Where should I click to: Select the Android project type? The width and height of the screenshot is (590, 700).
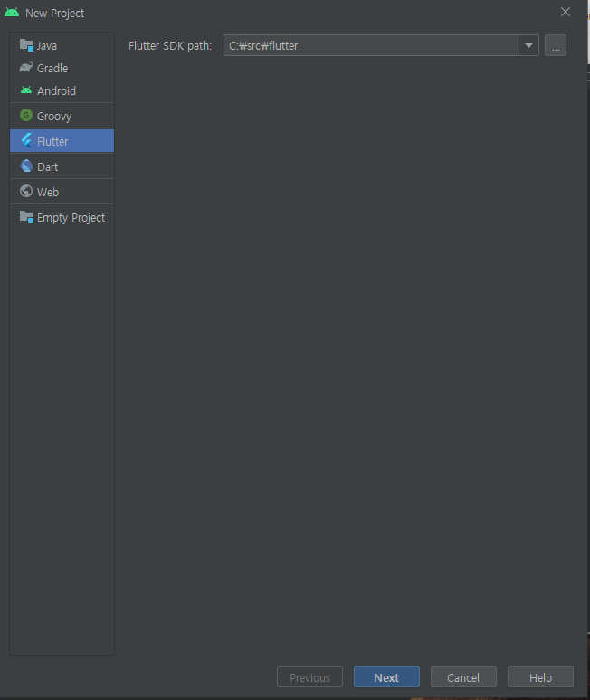coord(62,90)
